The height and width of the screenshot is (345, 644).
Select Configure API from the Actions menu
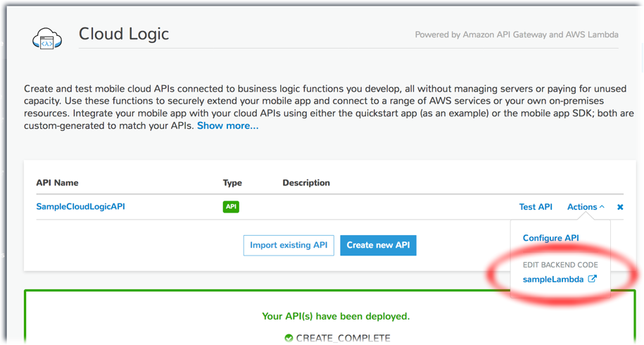click(551, 238)
